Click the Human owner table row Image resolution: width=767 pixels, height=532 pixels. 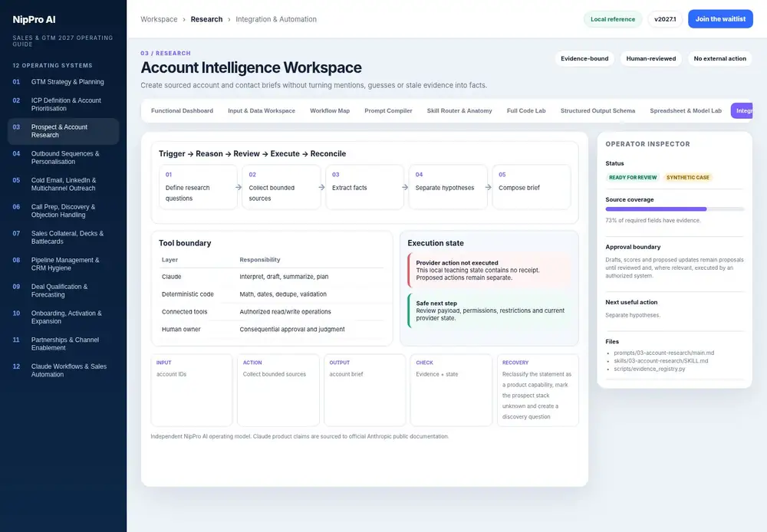tap(272, 330)
